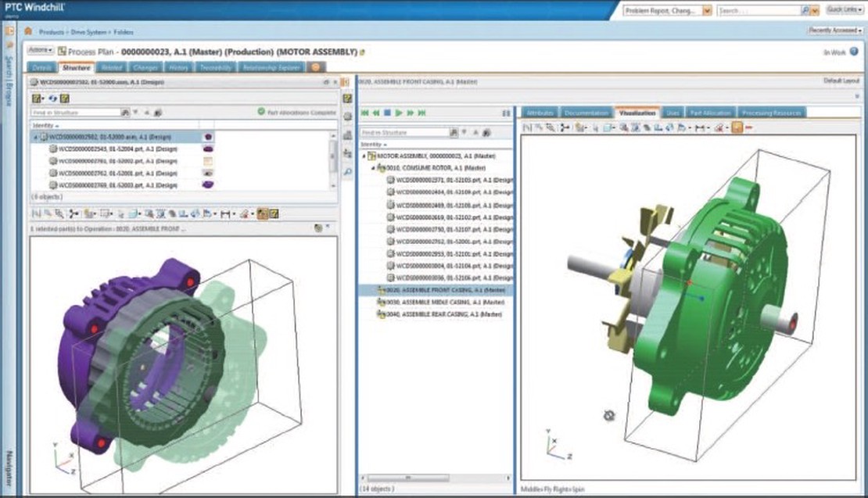Viewport: 868px width, 498px height.
Task: Collapse the 0010 CONSUME ROTOR node
Action: [x=373, y=168]
